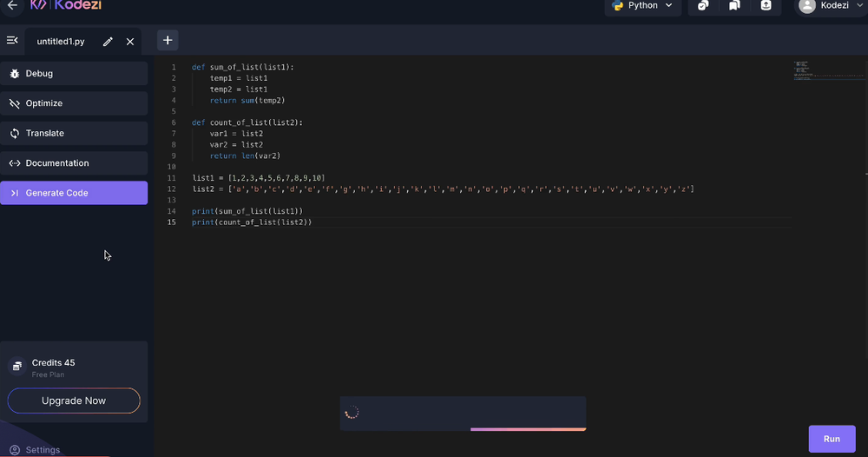Select the Optimize option

(x=74, y=103)
